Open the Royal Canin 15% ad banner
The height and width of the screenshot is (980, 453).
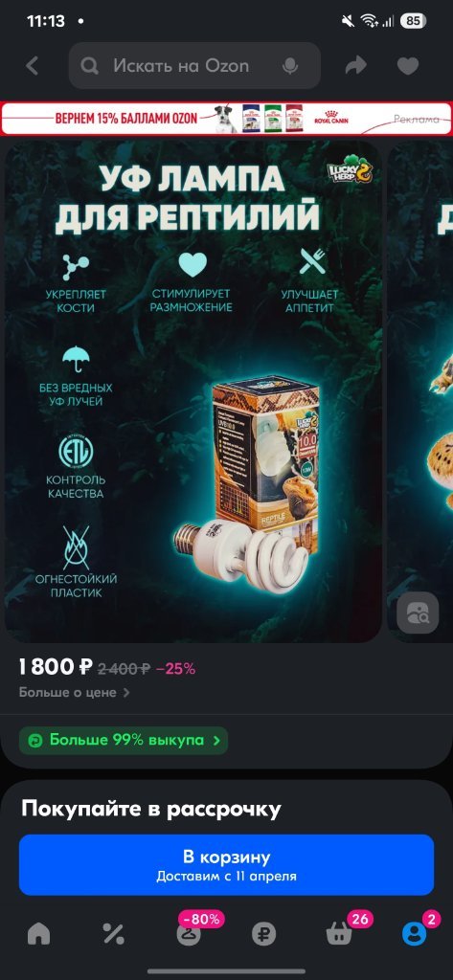tap(226, 118)
